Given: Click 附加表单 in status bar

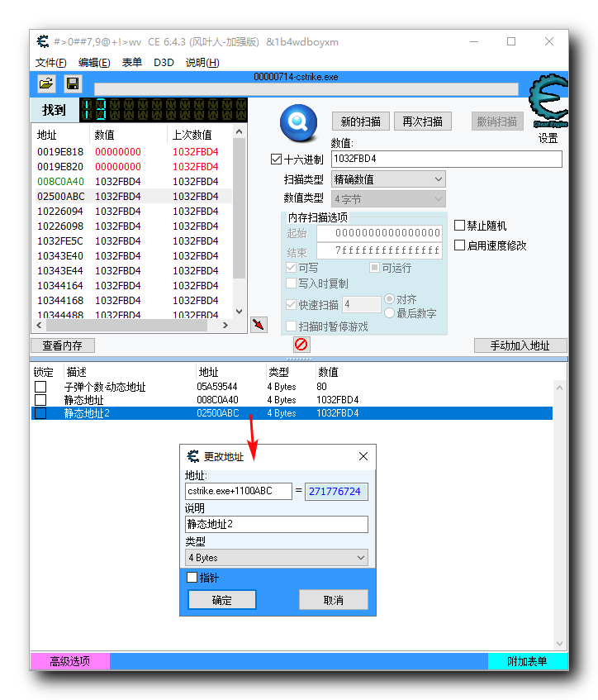Looking at the screenshot, I should 528,661.
